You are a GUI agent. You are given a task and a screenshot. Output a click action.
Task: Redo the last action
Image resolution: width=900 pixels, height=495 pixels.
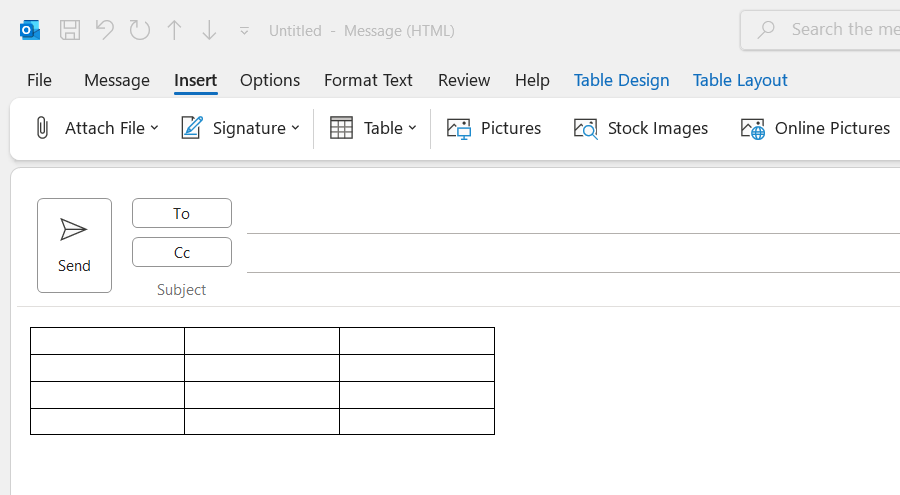(139, 30)
